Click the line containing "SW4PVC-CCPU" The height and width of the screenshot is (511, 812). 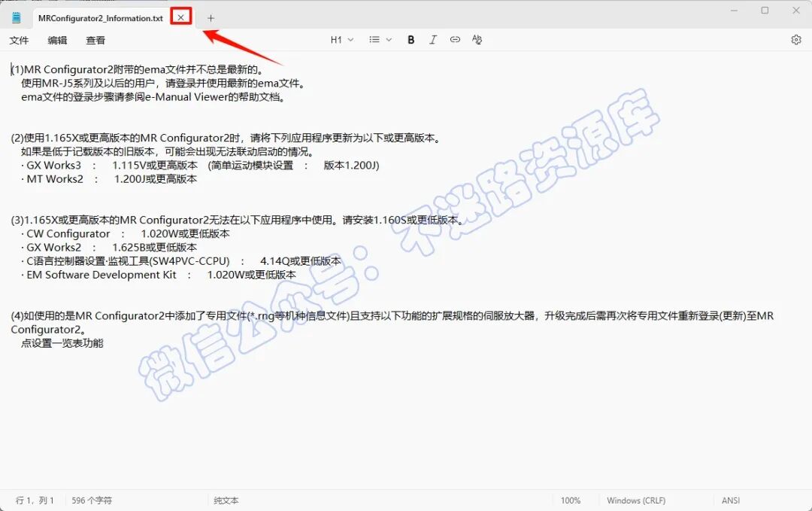pyautogui.click(x=181, y=260)
